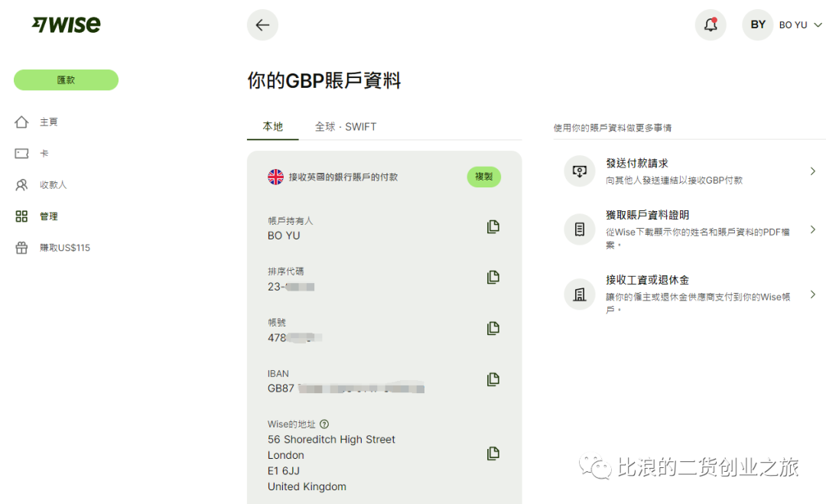Click the page title 你的GBP賬戶資料
This screenshot has width=826, height=504.
[x=324, y=80]
